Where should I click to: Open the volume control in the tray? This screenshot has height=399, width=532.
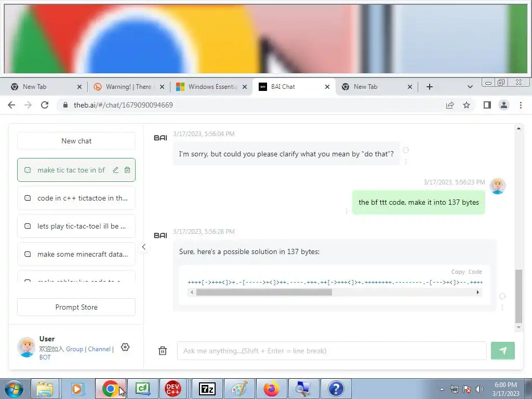pos(480,389)
